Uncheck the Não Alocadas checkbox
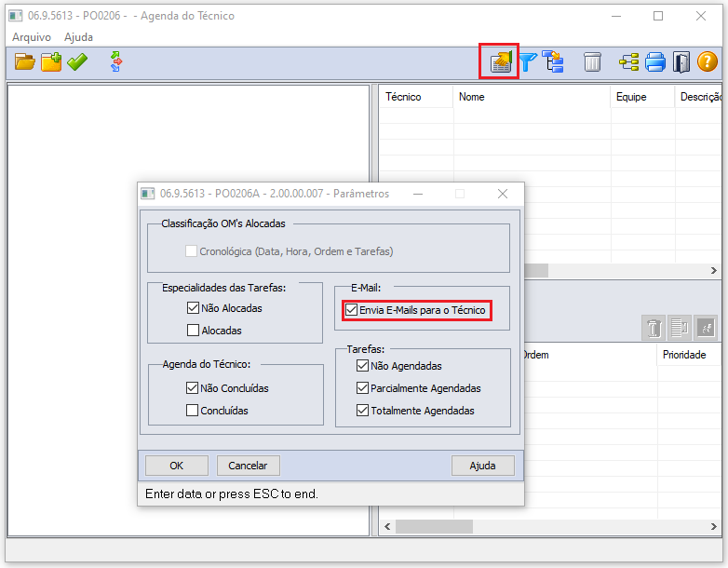Image resolution: width=728 pixels, height=568 pixels. pos(193,308)
